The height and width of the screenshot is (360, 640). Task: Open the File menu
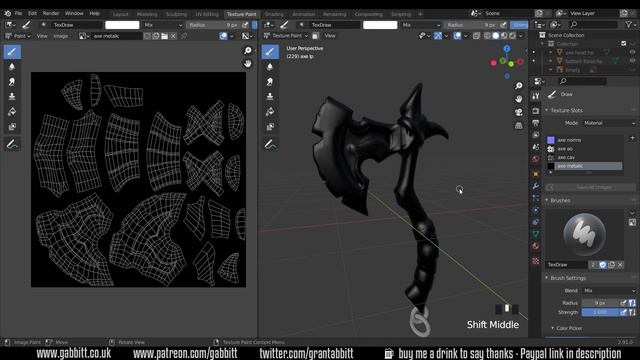pyautogui.click(x=18, y=13)
